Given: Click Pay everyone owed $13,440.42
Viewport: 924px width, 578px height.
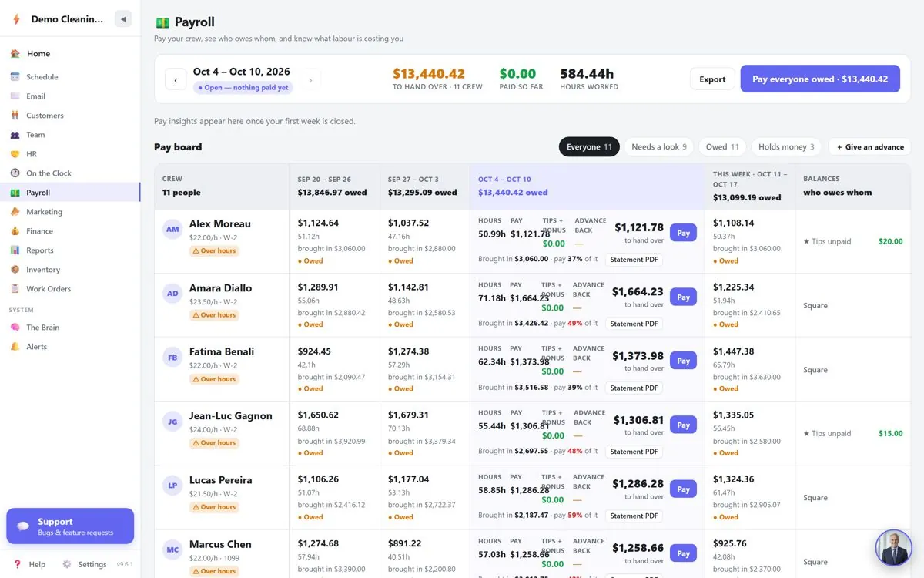Looking at the screenshot, I should (820, 79).
